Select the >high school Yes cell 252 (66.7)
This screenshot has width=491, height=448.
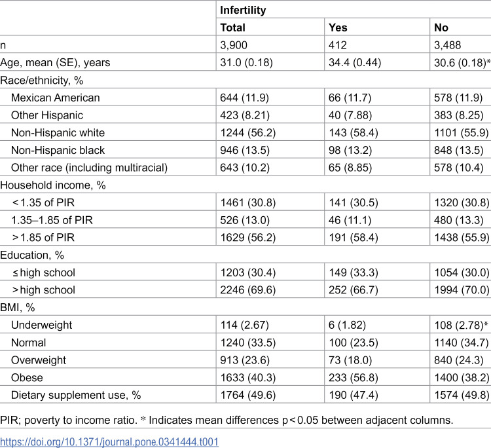click(x=354, y=290)
